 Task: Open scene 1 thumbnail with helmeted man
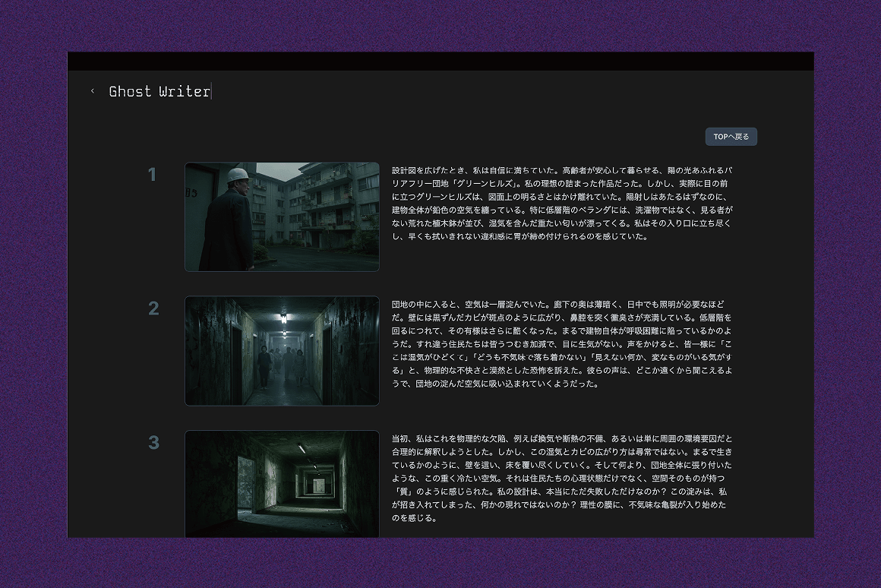pos(282,217)
